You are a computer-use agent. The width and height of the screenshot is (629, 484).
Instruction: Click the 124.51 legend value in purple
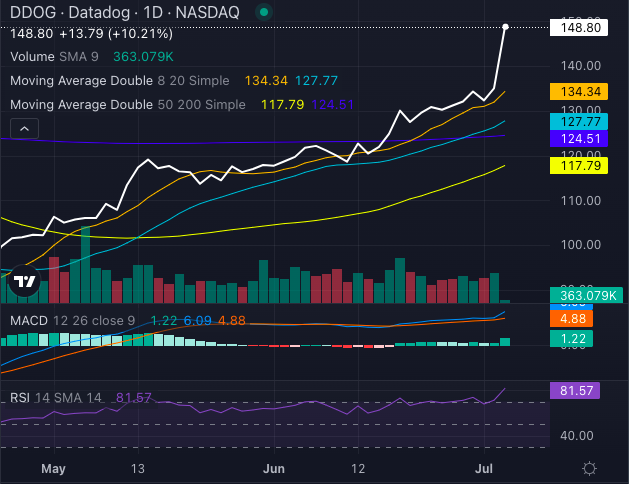(332, 105)
